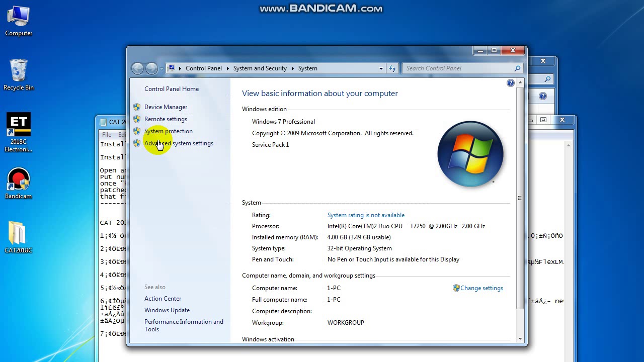Click scroll down arrow of System window
Viewport: 644px width, 362px height.
[520, 339]
